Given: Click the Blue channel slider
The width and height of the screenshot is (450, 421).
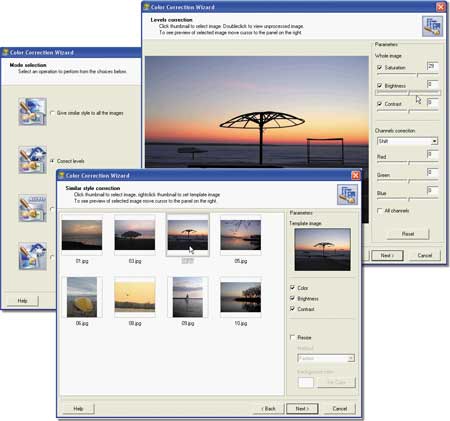Looking at the screenshot, I should click(x=407, y=199).
